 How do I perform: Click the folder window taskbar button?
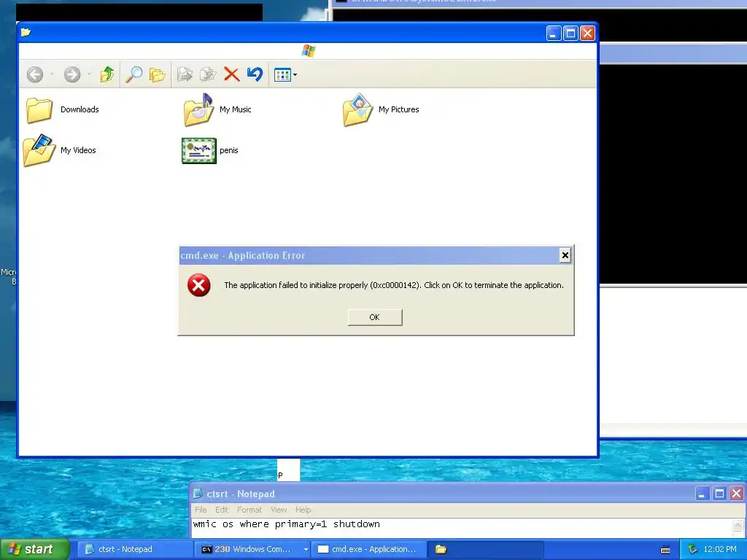(x=485, y=549)
